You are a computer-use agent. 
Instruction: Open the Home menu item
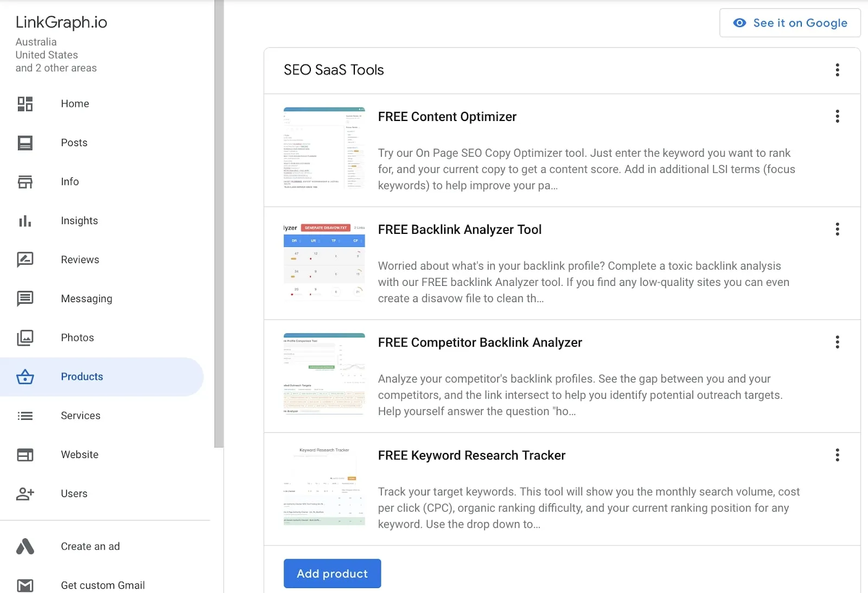[x=75, y=104]
